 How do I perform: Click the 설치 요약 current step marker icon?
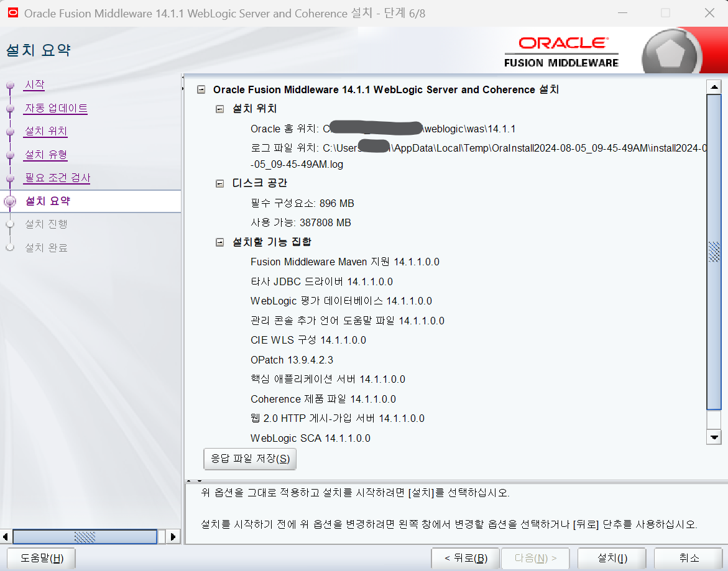10,201
